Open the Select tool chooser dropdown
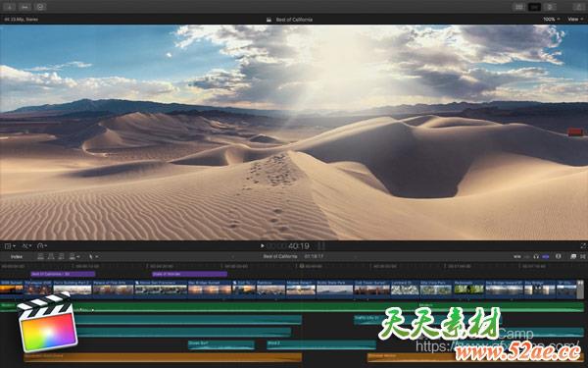 [93, 256]
